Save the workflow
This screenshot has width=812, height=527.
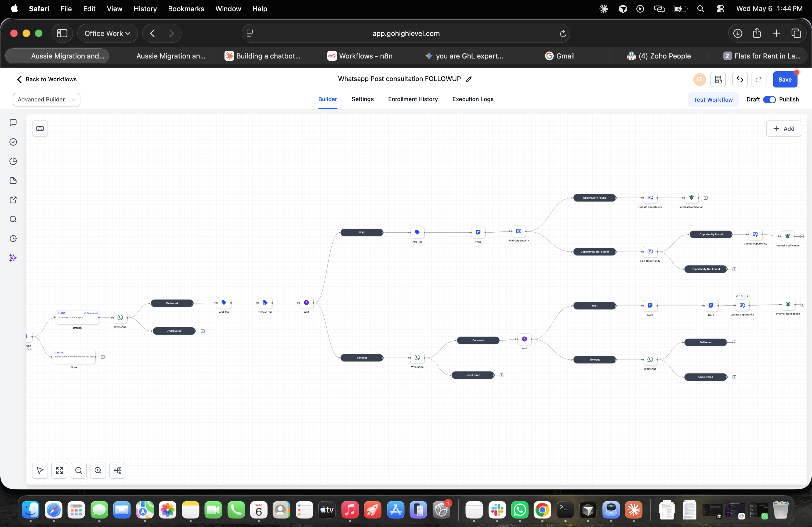click(x=785, y=79)
